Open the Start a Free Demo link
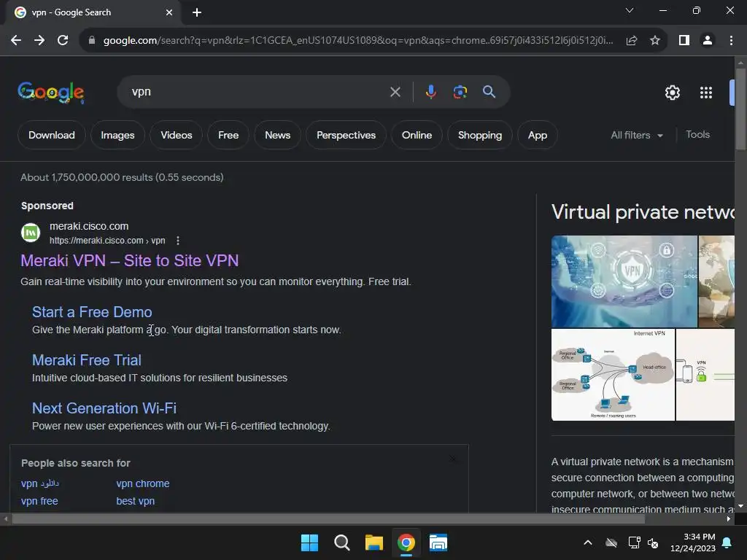The width and height of the screenshot is (747, 560). pyautogui.click(x=92, y=312)
